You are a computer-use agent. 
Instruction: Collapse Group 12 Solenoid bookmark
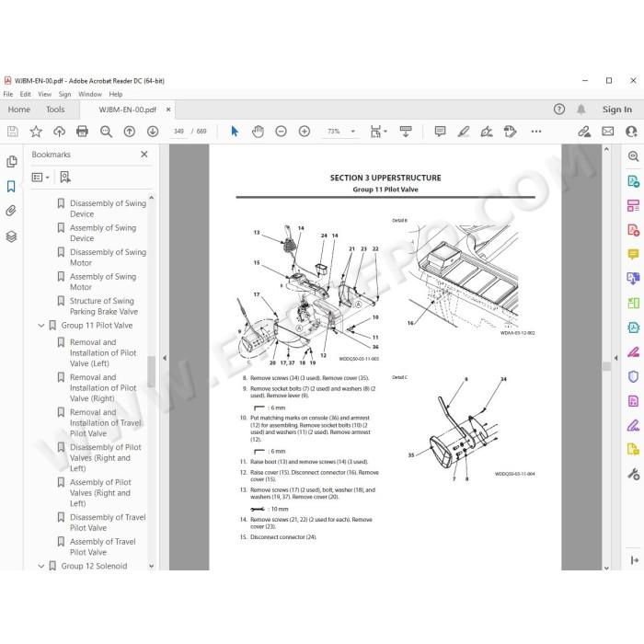(x=41, y=566)
